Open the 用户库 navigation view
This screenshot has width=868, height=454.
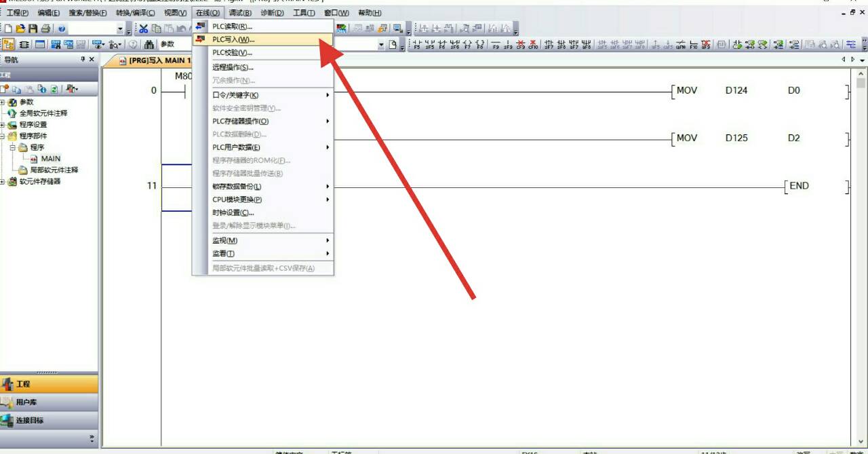26,402
